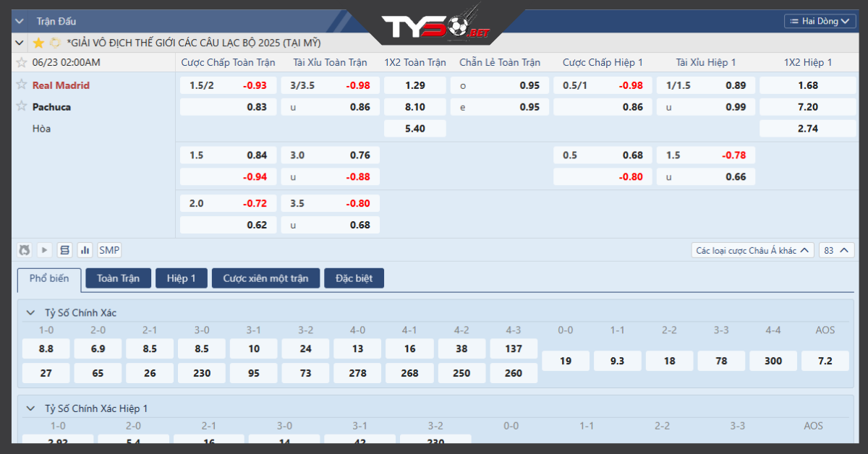
Task: Switch to the Hiệp 1 tab
Action: pyautogui.click(x=182, y=278)
